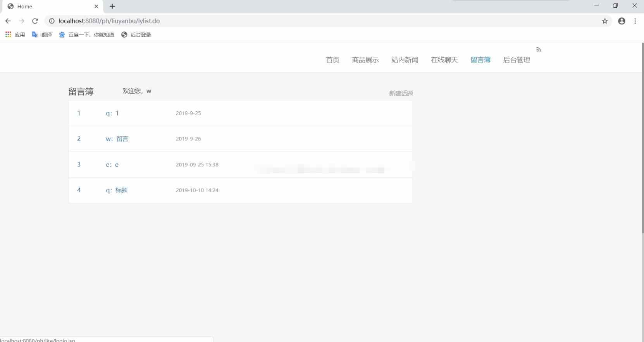Open message titled 'q: 1'

tap(112, 113)
